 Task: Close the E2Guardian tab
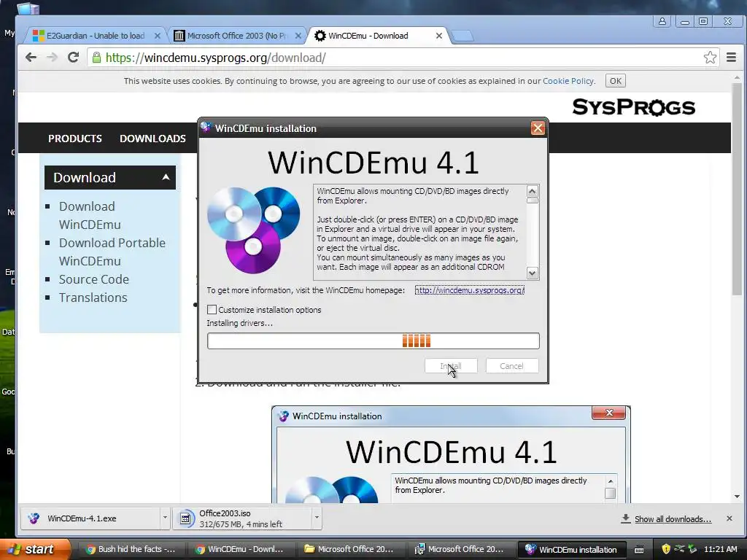coord(158,36)
